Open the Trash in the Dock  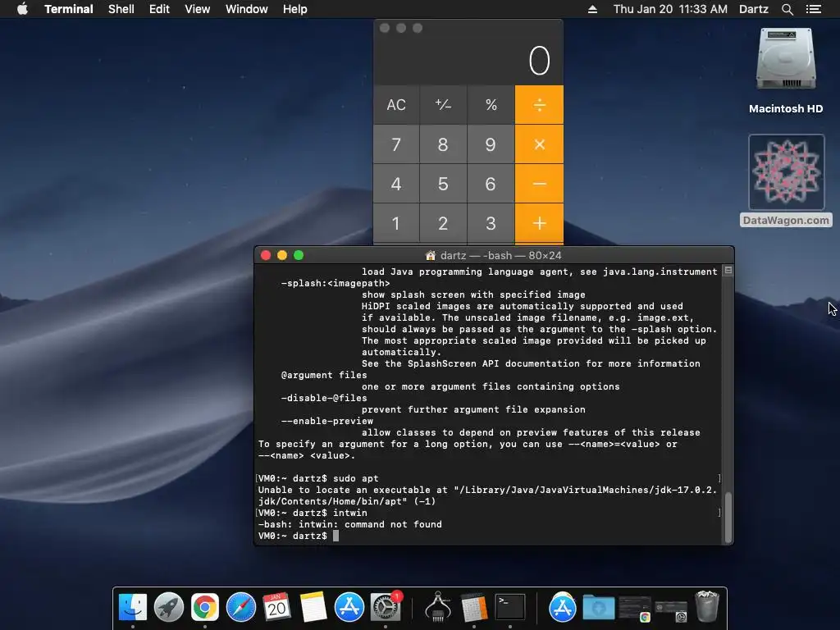coord(707,606)
